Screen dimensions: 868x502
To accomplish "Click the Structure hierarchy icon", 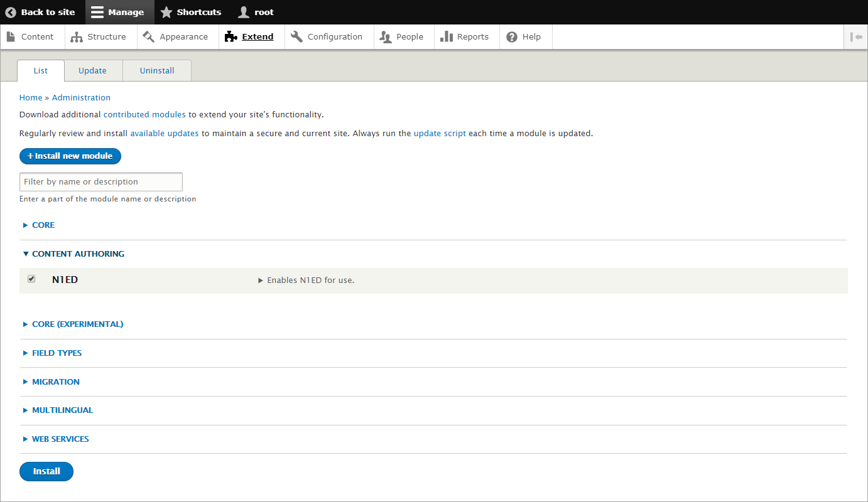I will (77, 37).
